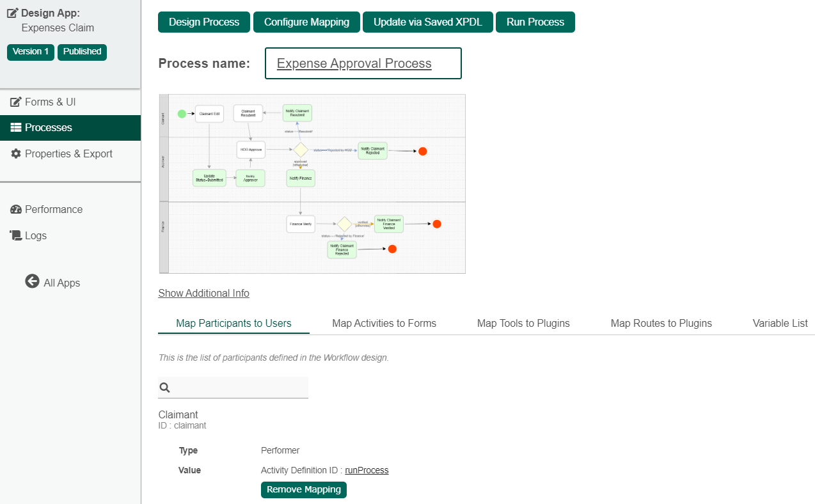Select the Map Routes to Plugins tab

[661, 323]
